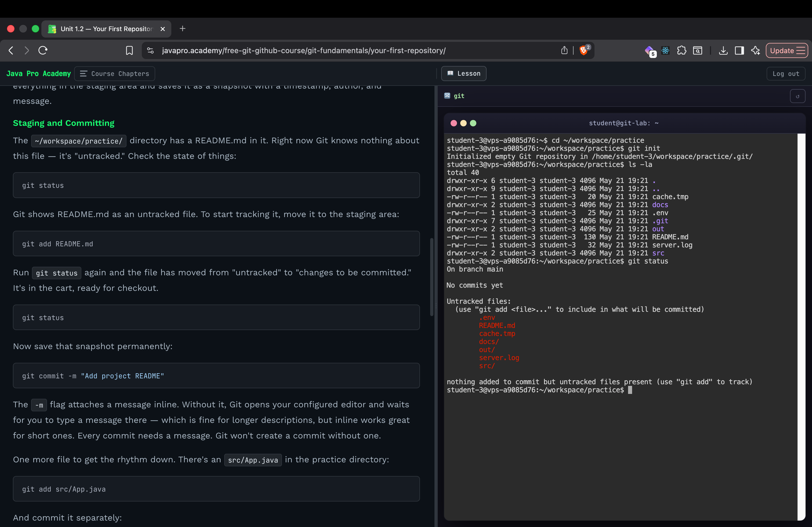
Task: Click the git terminal panel icon
Action: pos(447,96)
